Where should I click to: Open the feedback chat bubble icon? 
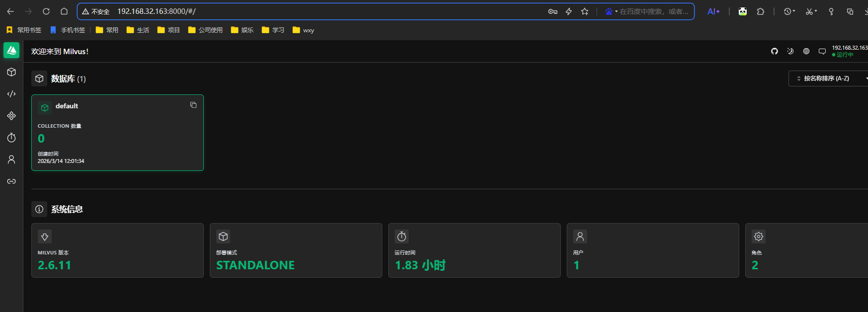point(822,51)
